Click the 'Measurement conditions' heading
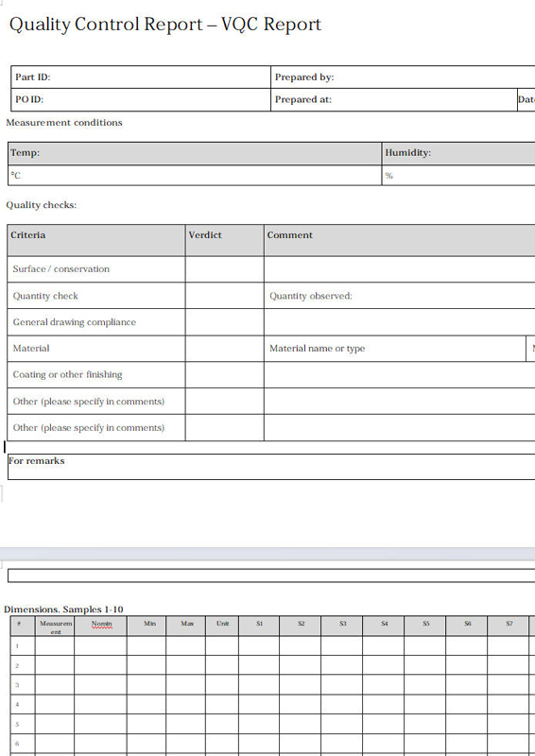The width and height of the screenshot is (535, 756). tap(64, 123)
